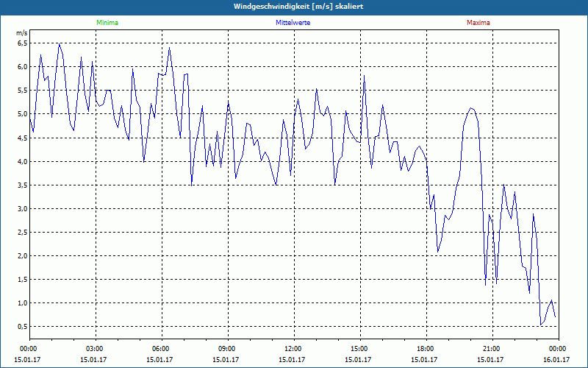This screenshot has width=588, height=368.
Task: Click the Maxima legend label
Action: coord(478,23)
